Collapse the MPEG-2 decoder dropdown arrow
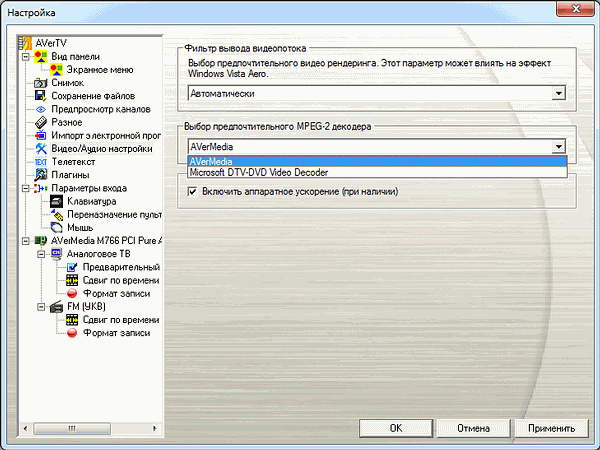Image resolution: width=600 pixels, height=450 pixels. [558, 146]
